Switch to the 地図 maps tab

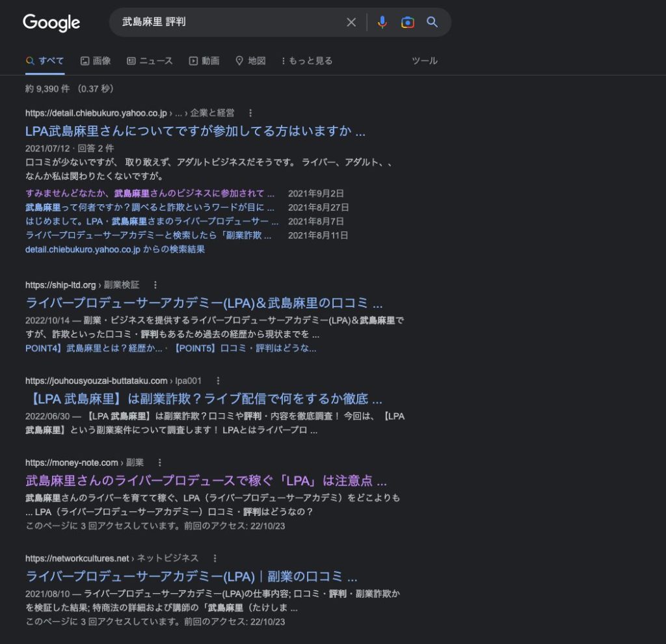coord(250,60)
